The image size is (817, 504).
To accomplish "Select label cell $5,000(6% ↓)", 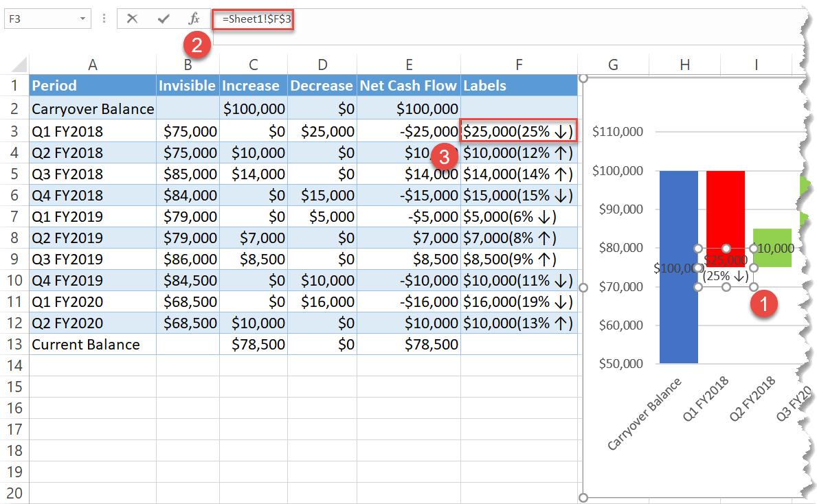I will (519, 216).
